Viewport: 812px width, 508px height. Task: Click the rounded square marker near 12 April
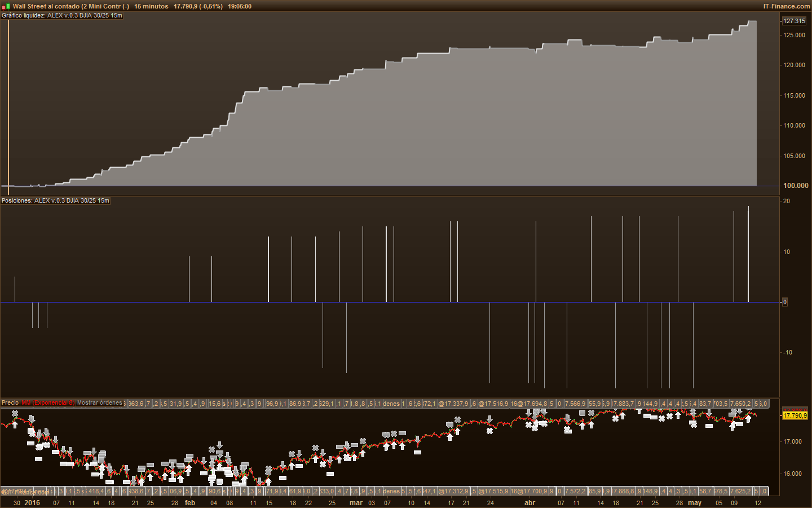point(582,413)
